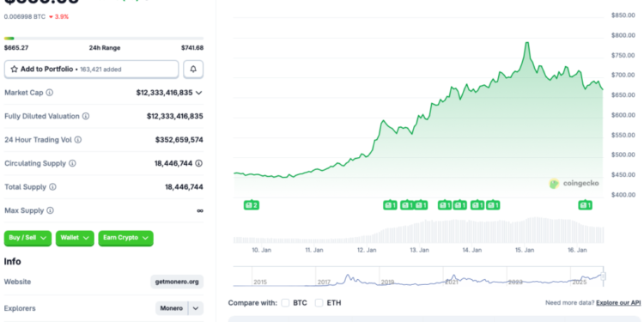Click the news marker labeled 2

[252, 205]
